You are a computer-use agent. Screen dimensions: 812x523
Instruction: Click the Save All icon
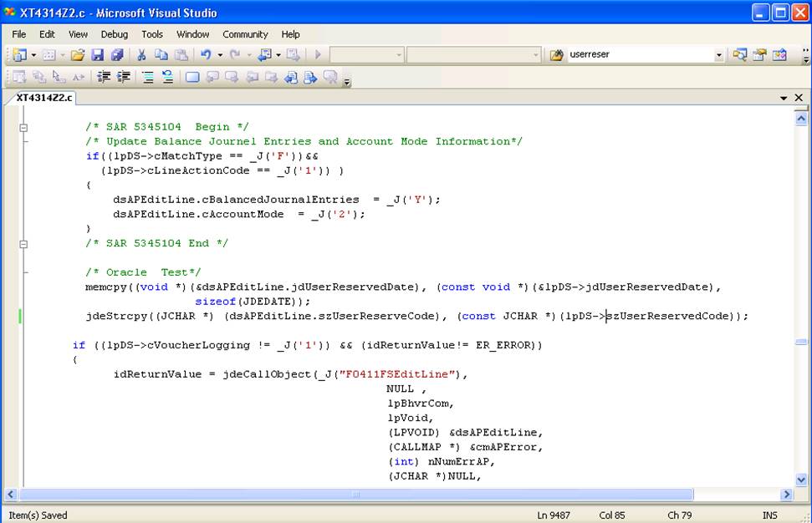(118, 54)
